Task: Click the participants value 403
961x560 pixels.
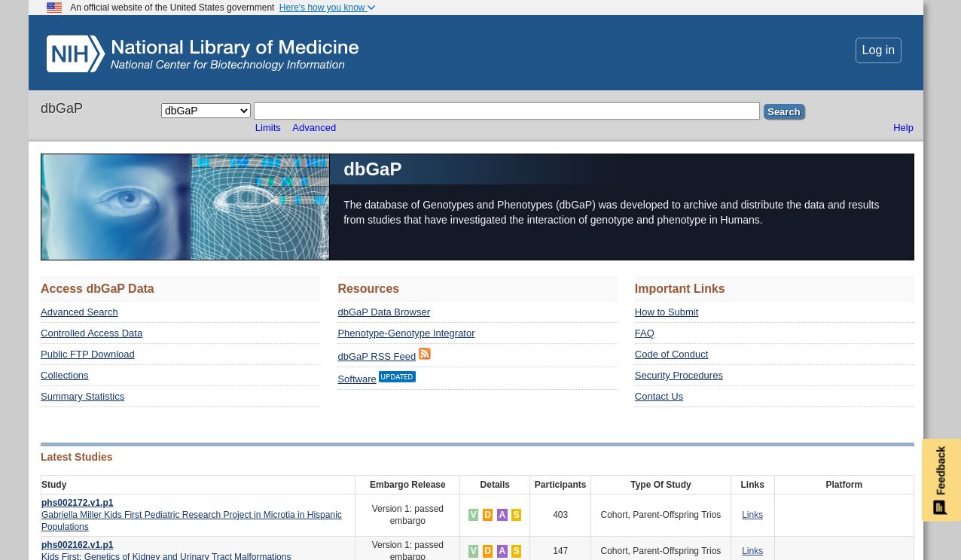Action: 560,515
